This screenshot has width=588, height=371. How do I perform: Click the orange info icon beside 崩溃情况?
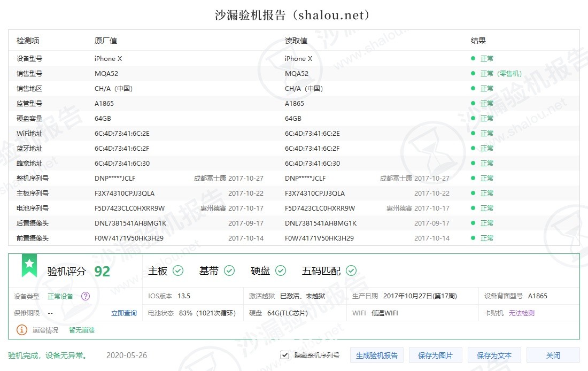tap(22, 330)
